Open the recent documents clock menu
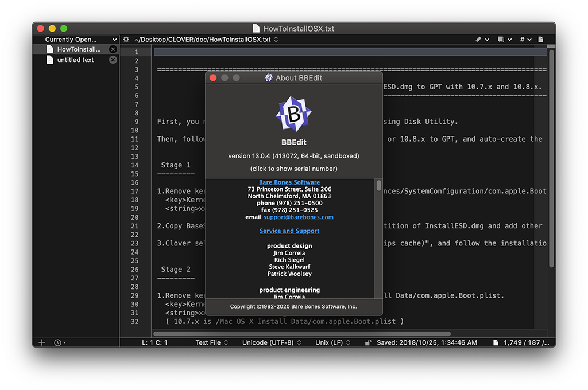The height and width of the screenshot is (390, 588). [x=60, y=342]
